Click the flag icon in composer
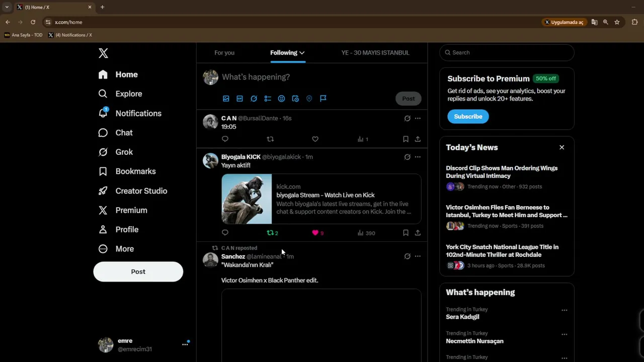Image resolution: width=644 pixels, height=362 pixels. pyautogui.click(x=323, y=99)
